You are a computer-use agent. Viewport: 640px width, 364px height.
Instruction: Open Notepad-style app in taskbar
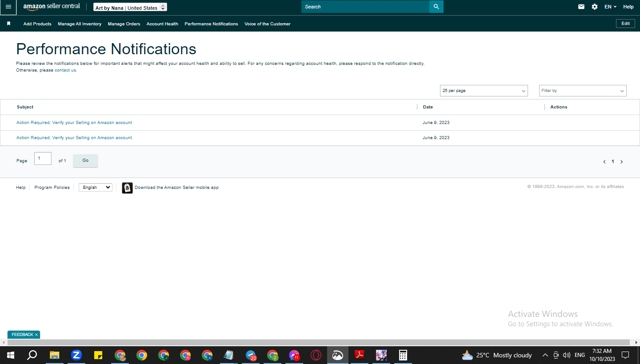tap(229, 355)
